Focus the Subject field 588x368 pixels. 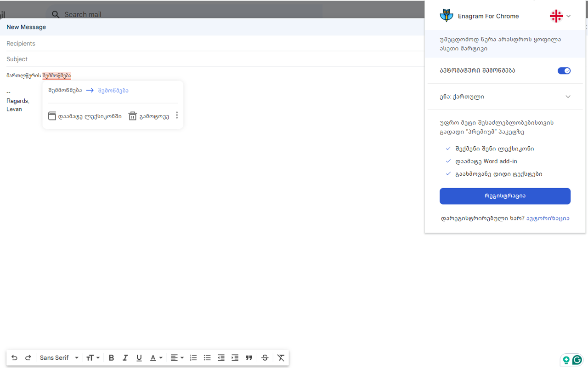(x=212, y=59)
